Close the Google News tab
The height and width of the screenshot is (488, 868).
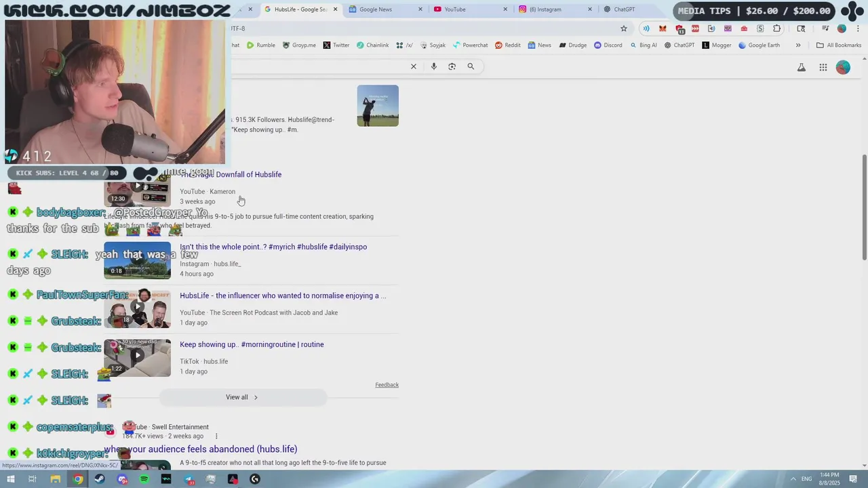point(420,9)
